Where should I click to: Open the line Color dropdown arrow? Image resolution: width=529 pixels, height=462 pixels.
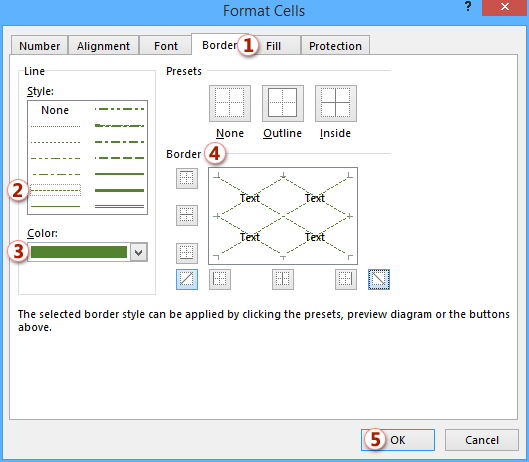(139, 252)
